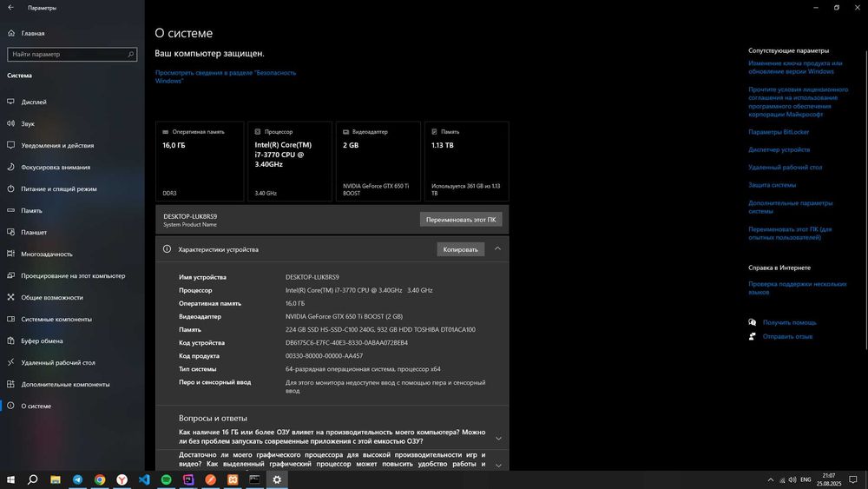Click the info icon beside Характеристики устройства
The image size is (868, 489).
pos(168,249)
